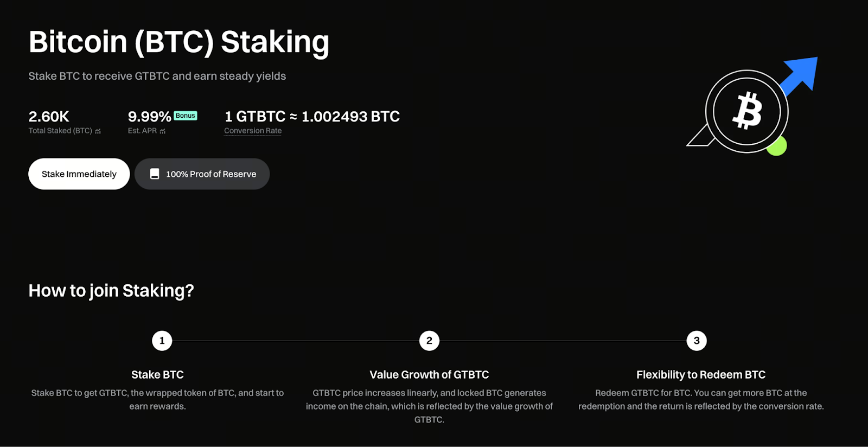This screenshot has height=447, width=868.
Task: Select step 2 circle in staking timeline
Action: pyautogui.click(x=429, y=341)
